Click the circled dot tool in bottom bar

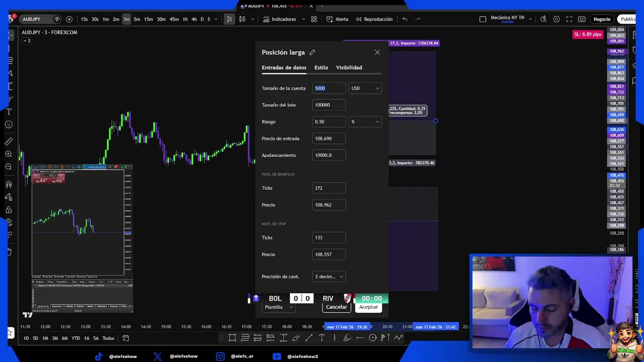[x=373, y=338]
